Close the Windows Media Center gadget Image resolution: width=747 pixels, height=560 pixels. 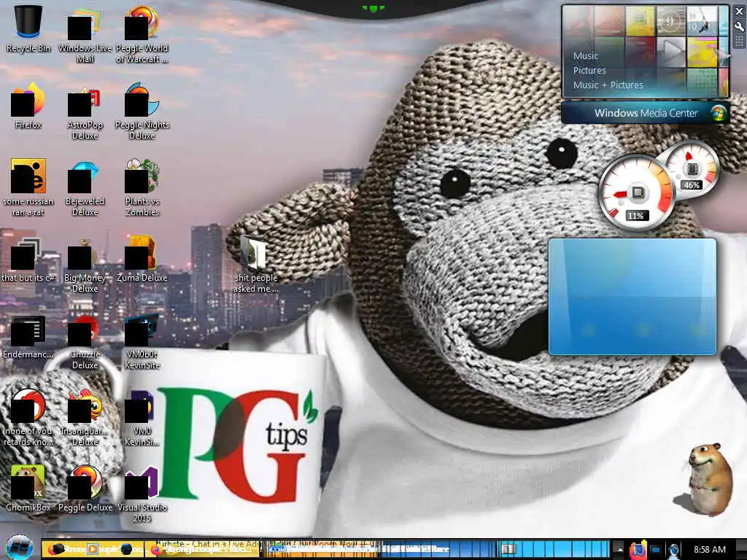[x=740, y=12]
